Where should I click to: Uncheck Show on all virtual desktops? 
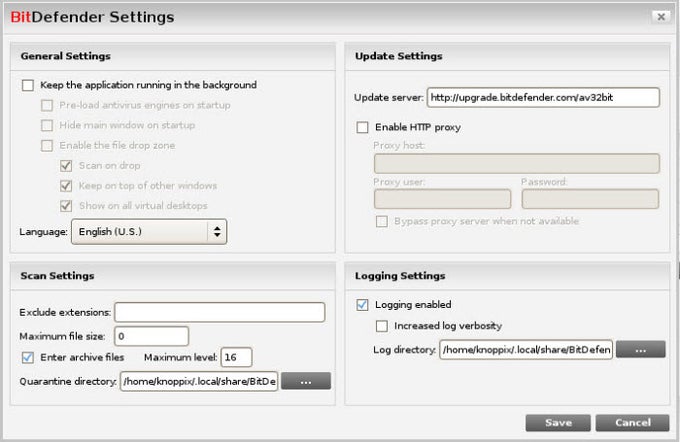66,206
